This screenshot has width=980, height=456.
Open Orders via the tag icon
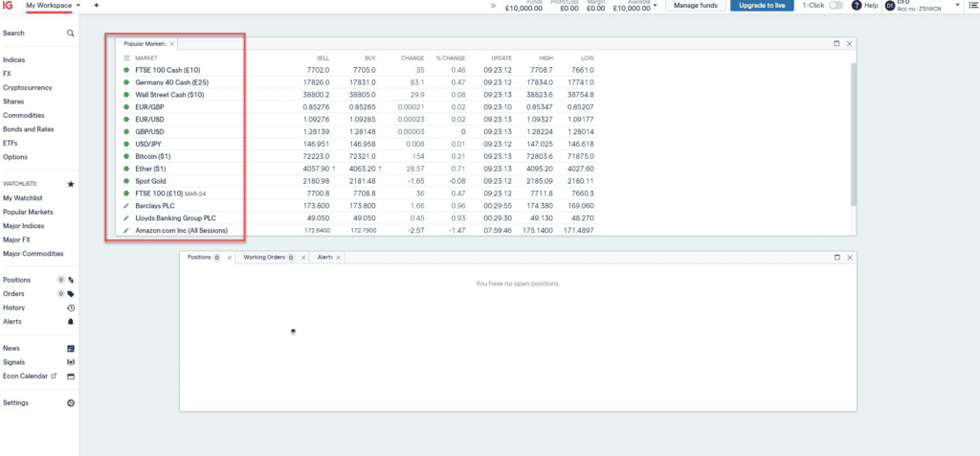[71, 294]
